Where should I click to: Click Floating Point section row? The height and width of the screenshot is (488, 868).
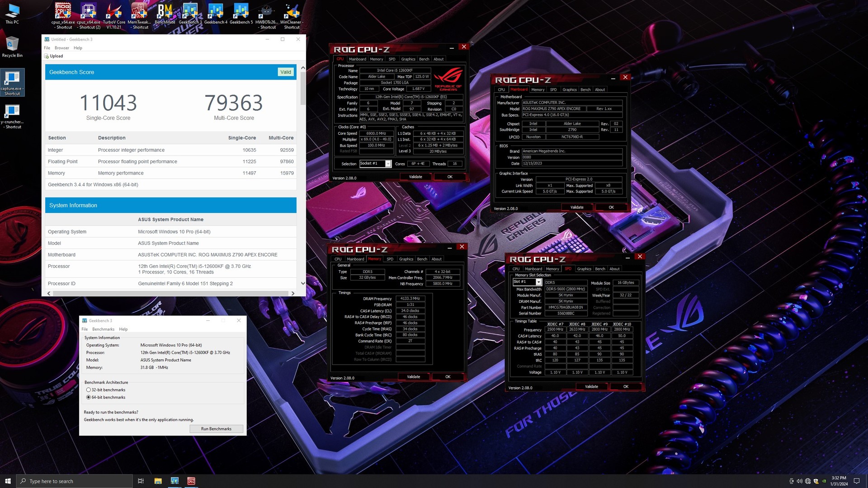point(171,161)
